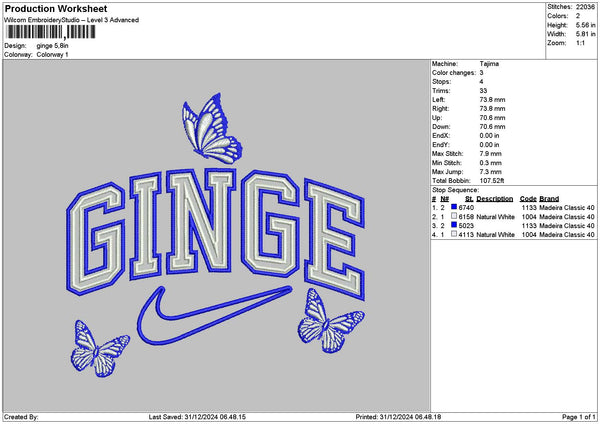This screenshot has height=424, width=600.
Task: Click the barcode under the worksheet title
Action: point(51,32)
